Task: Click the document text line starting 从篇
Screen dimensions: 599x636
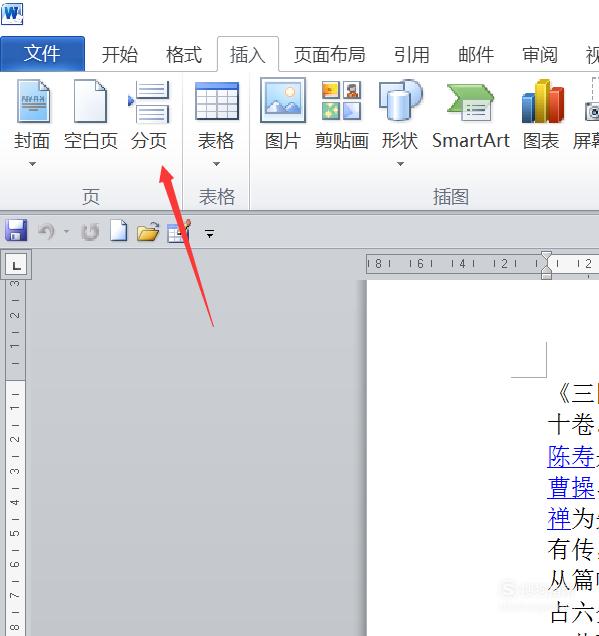Action: click(x=573, y=581)
